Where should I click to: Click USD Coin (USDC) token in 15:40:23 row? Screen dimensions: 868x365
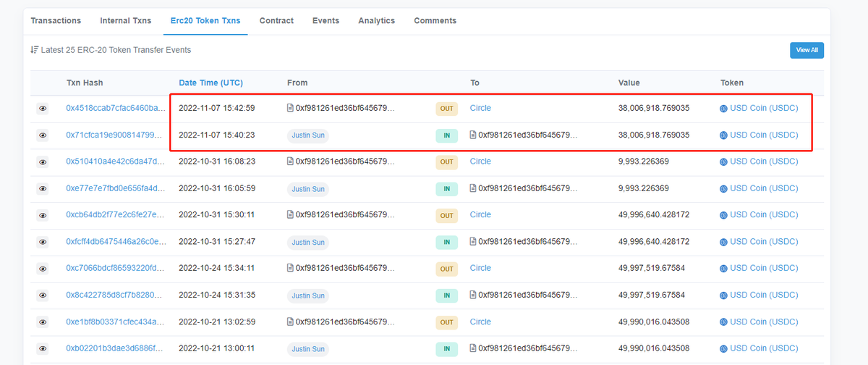pos(764,135)
